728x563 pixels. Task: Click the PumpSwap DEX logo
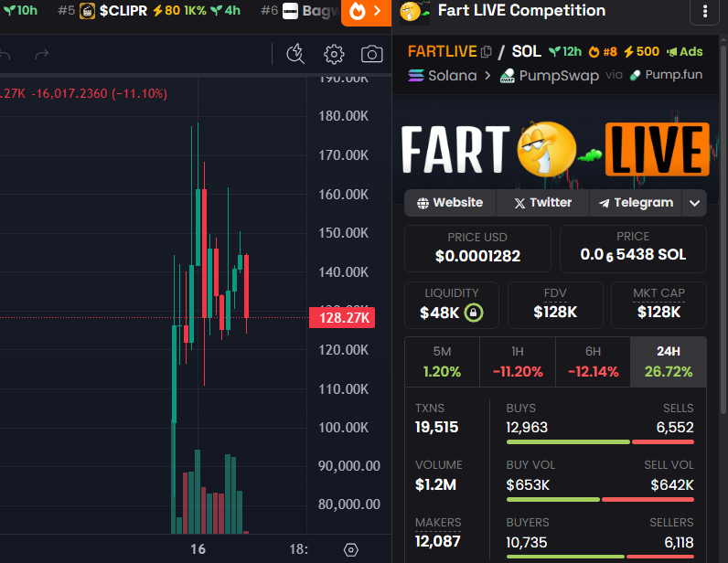point(508,76)
